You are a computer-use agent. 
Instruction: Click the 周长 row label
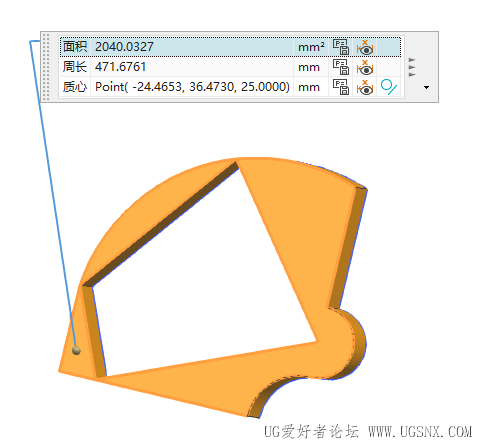(75, 67)
